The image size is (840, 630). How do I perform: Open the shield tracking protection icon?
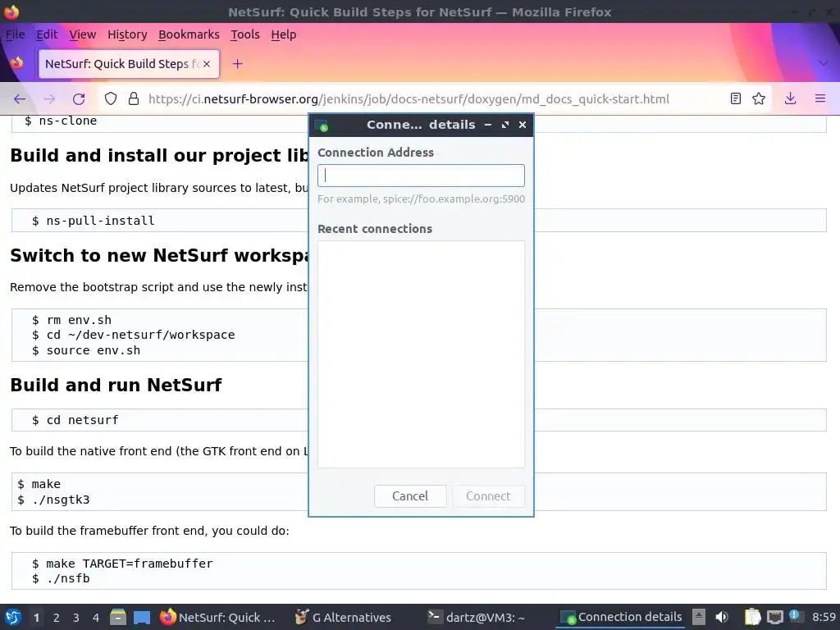click(111, 98)
